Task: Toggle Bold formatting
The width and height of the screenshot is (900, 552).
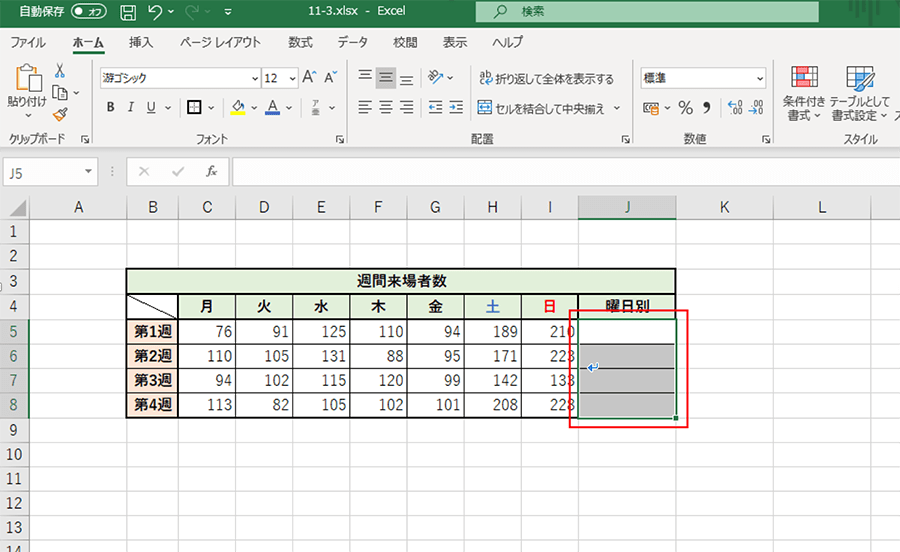Action: click(111, 108)
